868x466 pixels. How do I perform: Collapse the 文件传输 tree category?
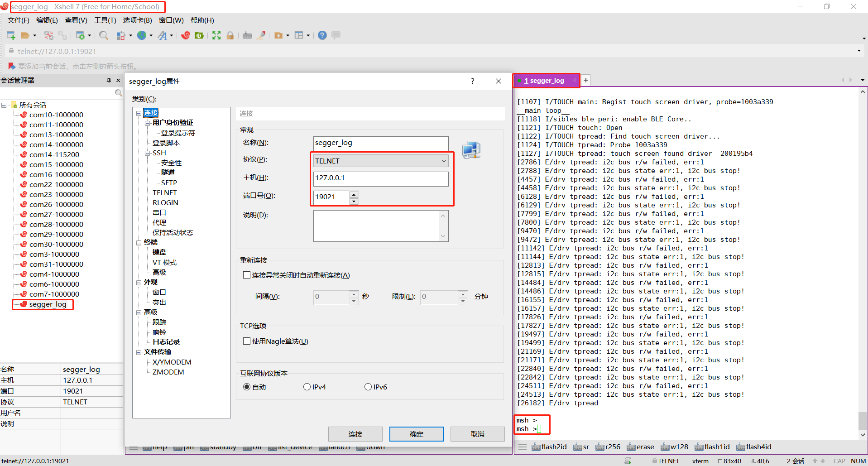[x=139, y=352]
